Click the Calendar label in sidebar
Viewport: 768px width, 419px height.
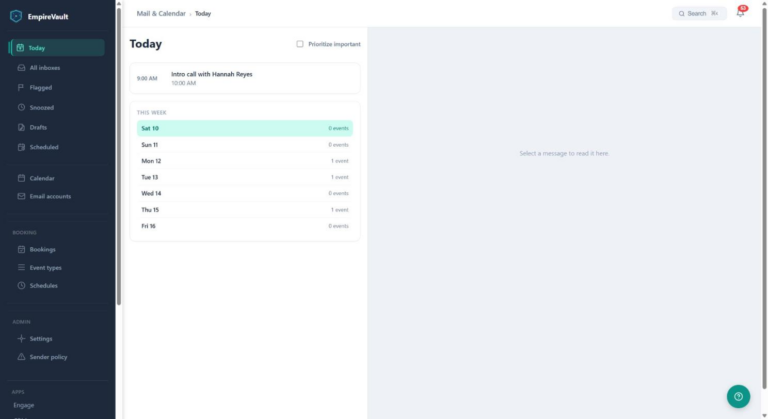42,178
